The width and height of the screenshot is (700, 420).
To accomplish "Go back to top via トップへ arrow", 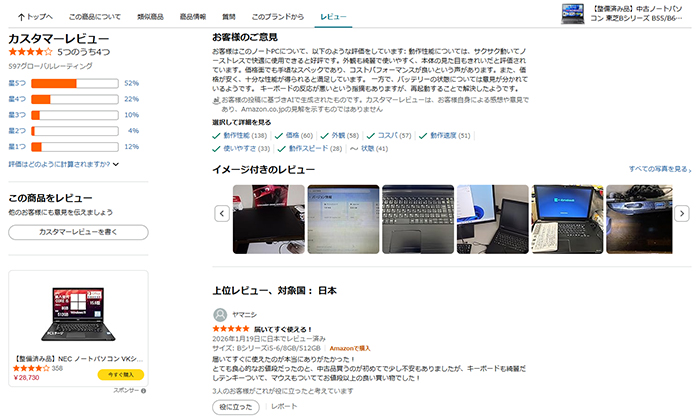I will point(35,17).
